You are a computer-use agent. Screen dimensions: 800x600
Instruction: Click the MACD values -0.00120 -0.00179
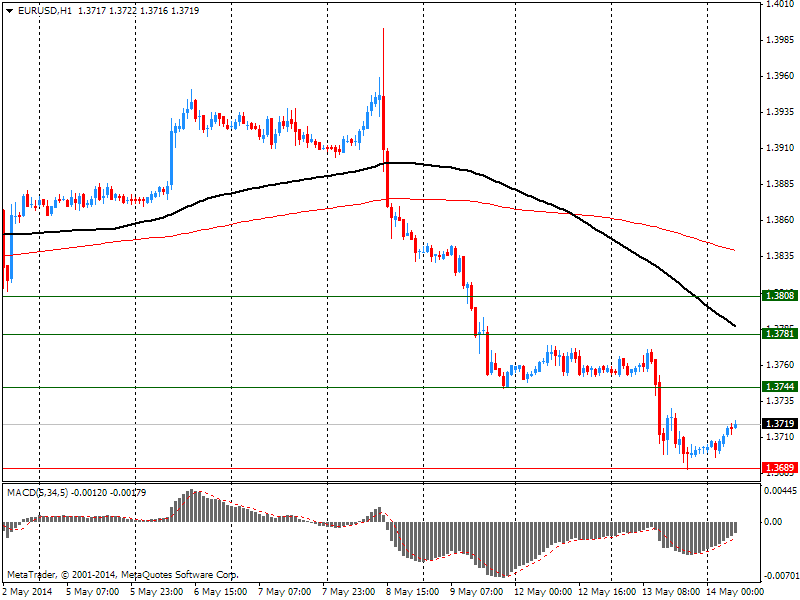coord(109,493)
